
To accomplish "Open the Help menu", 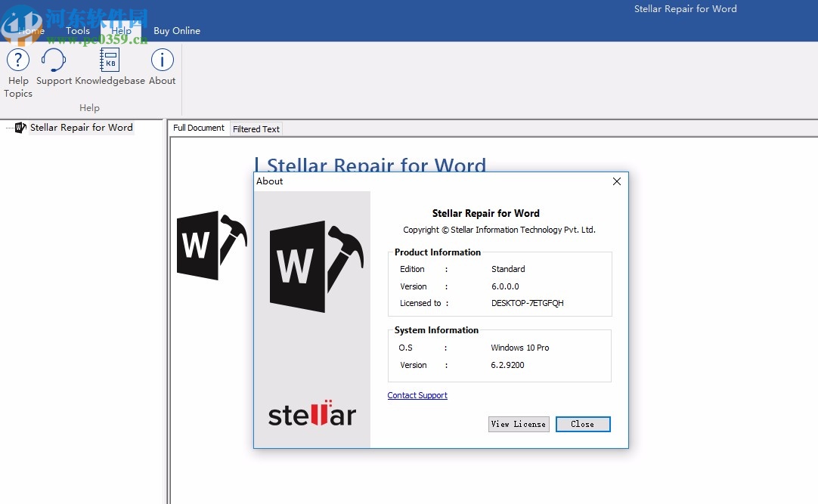I will [121, 31].
